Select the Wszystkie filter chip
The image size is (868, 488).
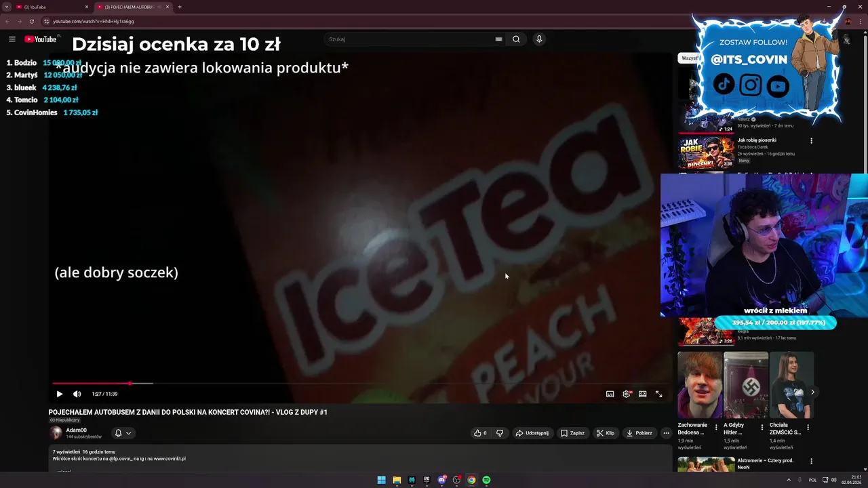coord(689,58)
